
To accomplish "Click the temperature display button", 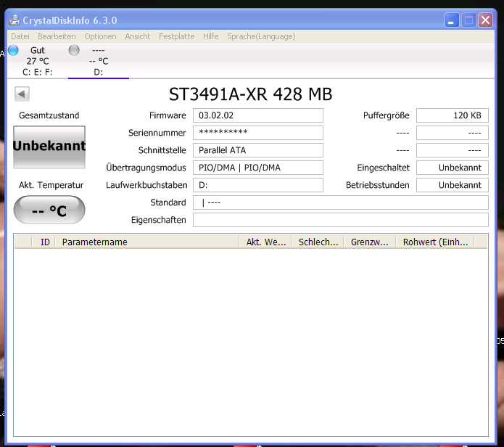I will coord(49,210).
